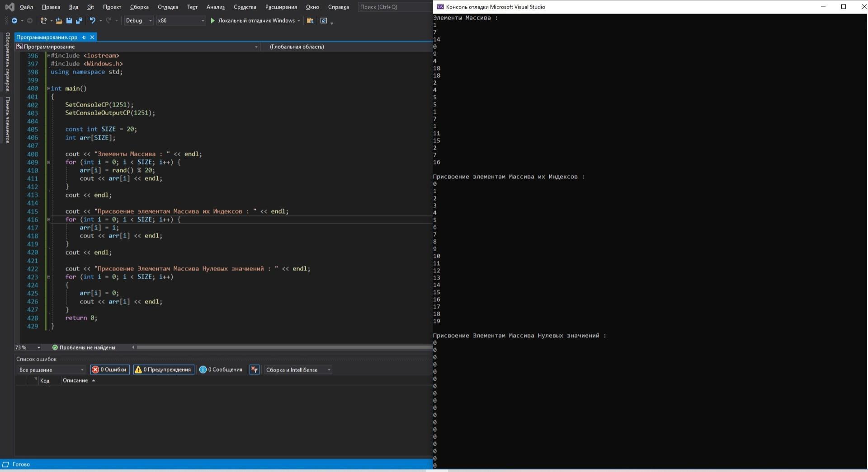The height and width of the screenshot is (472, 868).
Task: Click the New Project icon
Action: point(43,21)
